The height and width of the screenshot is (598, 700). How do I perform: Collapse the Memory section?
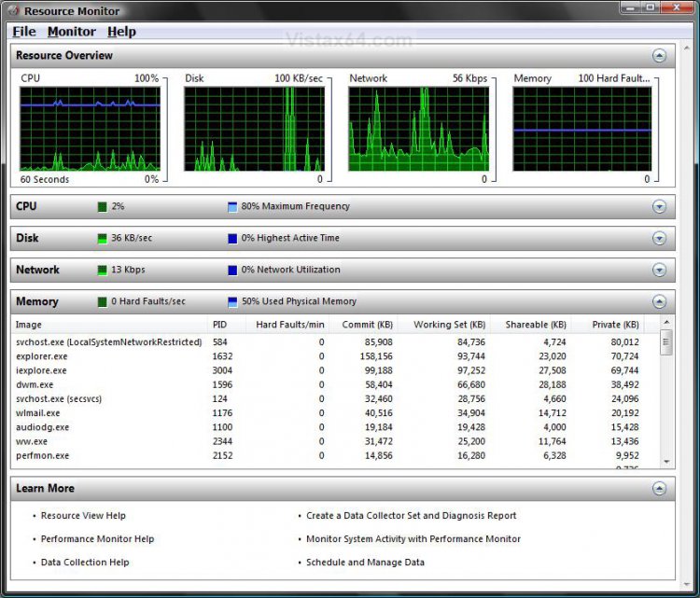659,302
